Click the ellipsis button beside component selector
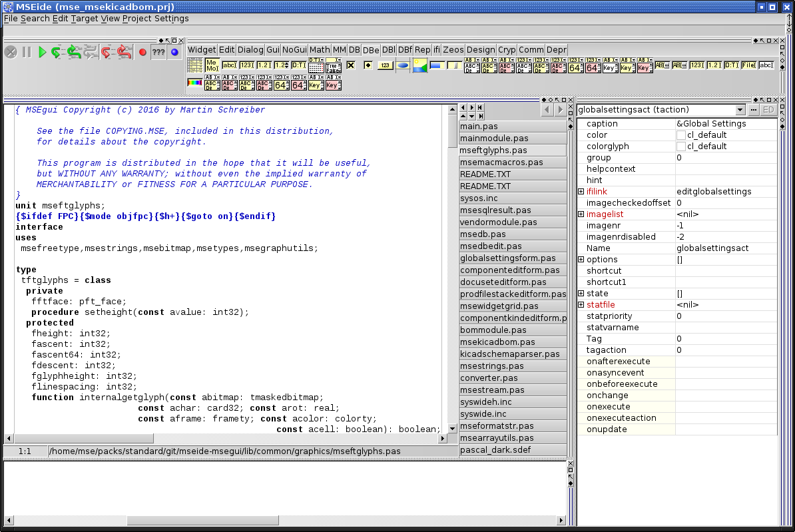This screenshot has width=795, height=532. pos(754,110)
